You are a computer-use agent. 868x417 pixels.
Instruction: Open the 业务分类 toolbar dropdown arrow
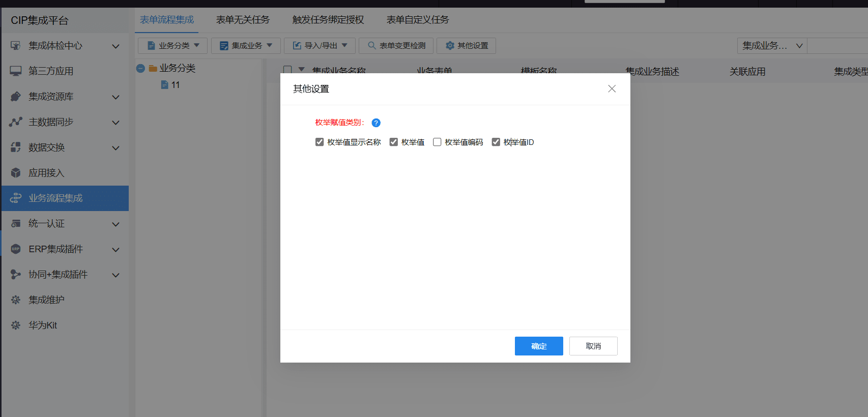[x=197, y=45]
